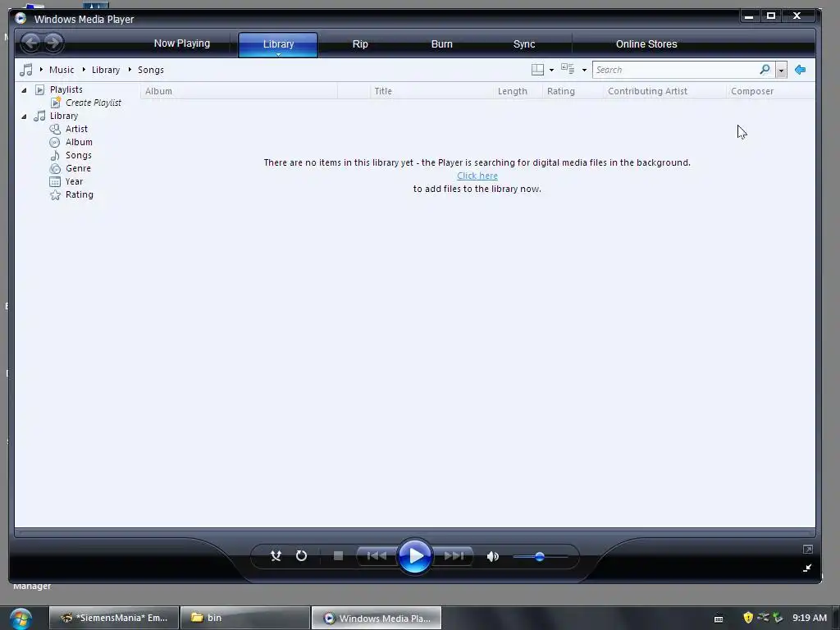
Task: Click the Layout options icon
Action: pos(537,70)
